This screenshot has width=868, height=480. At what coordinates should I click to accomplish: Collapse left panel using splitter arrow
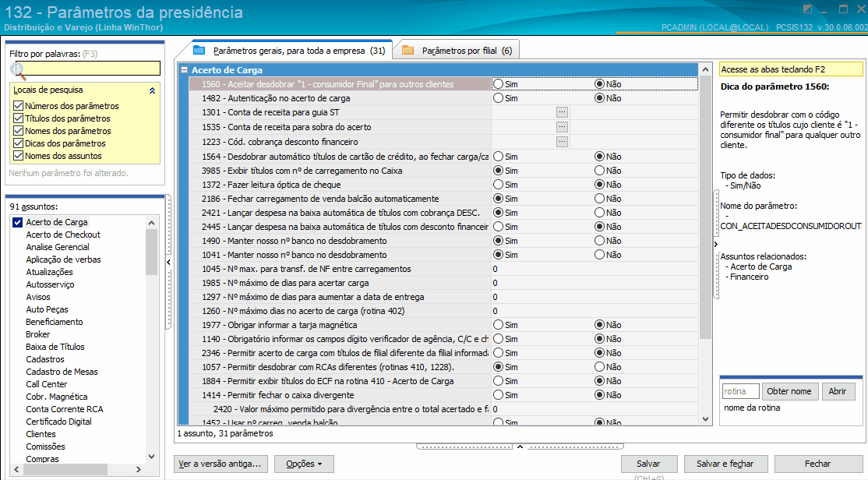tap(169, 262)
